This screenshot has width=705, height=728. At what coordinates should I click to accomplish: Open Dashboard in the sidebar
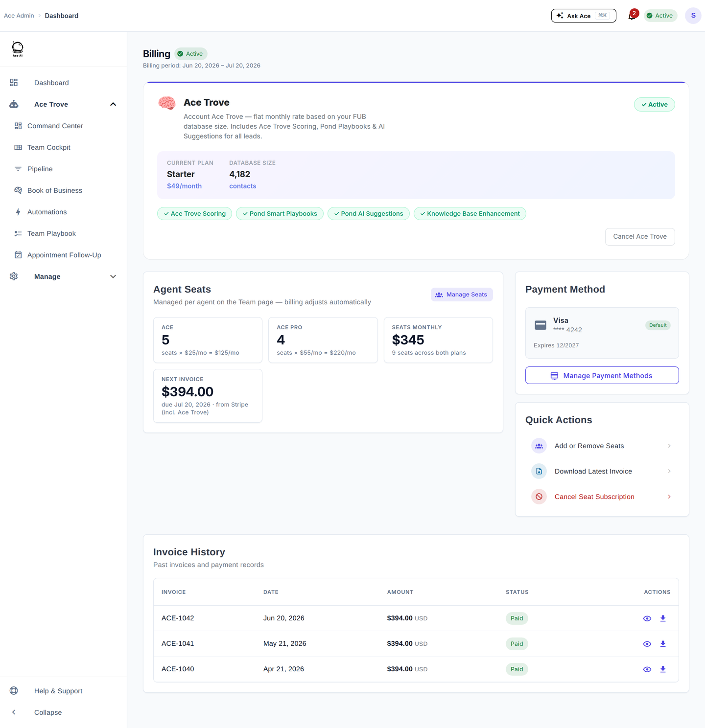click(51, 83)
